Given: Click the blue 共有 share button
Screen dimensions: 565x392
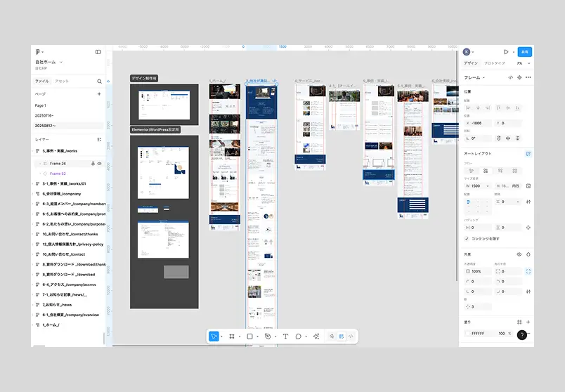Looking at the screenshot, I should tap(525, 52).
